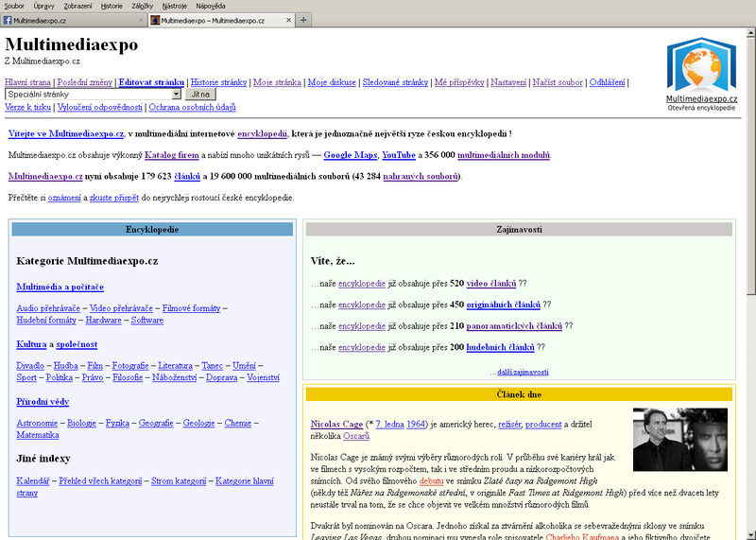The image size is (756, 540).
Task: Open the oznámení link
Action: pyautogui.click(x=64, y=198)
